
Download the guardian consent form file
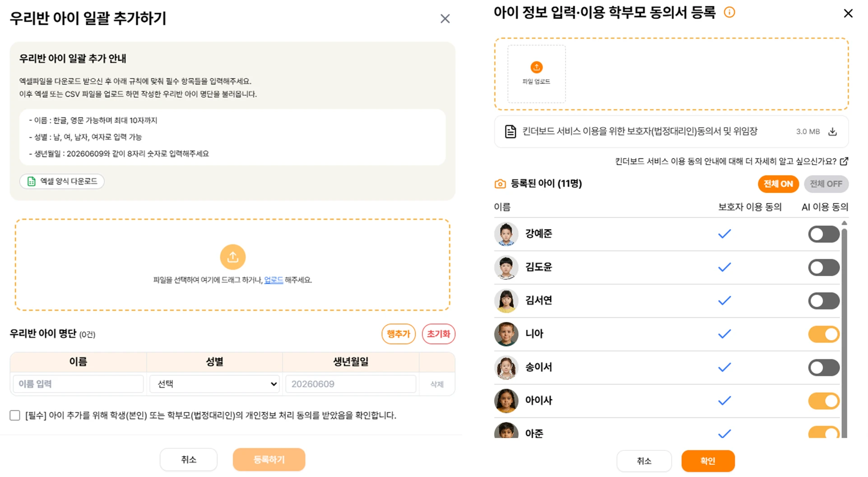coord(832,132)
